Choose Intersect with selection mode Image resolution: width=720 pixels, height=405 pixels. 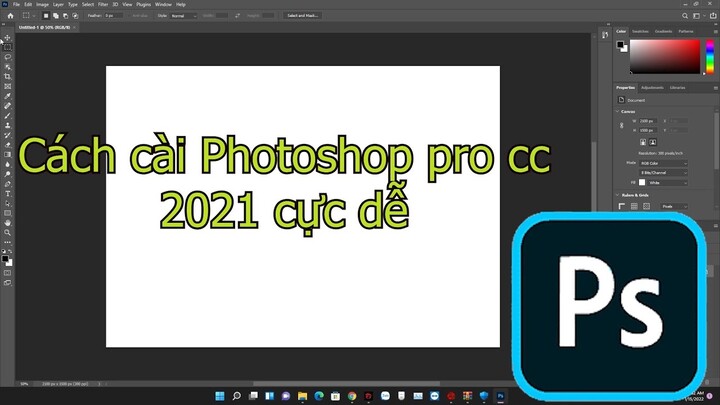click(75, 16)
